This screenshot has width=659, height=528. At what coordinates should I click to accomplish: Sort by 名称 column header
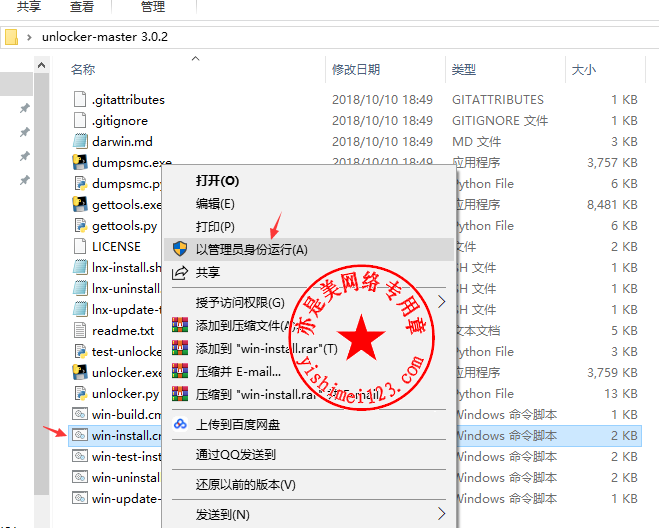pos(83,69)
